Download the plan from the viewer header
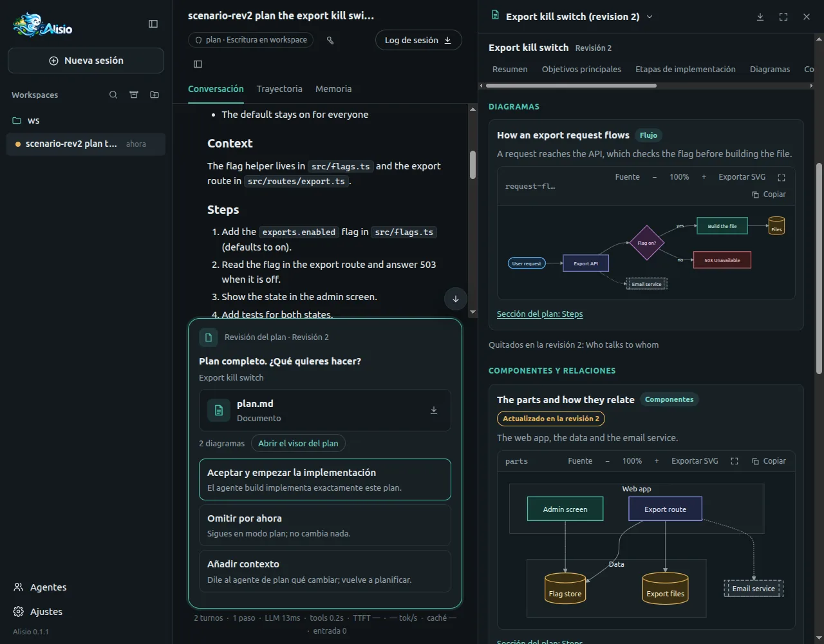This screenshot has height=644, width=824. [x=760, y=17]
